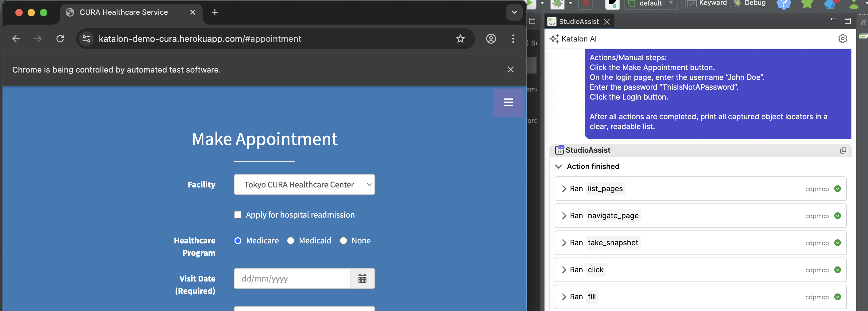Open the Facility dropdown
The height and width of the screenshot is (311, 868).
tap(304, 184)
